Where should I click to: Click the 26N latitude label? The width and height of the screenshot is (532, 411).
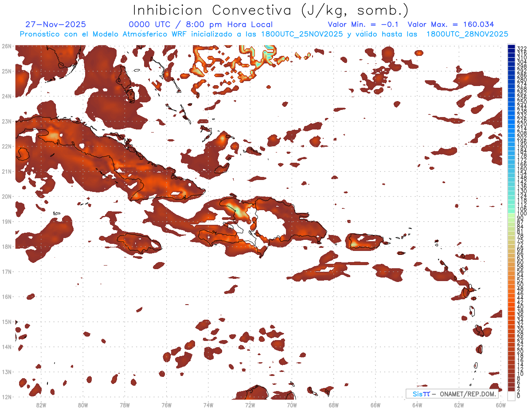(x=6, y=46)
